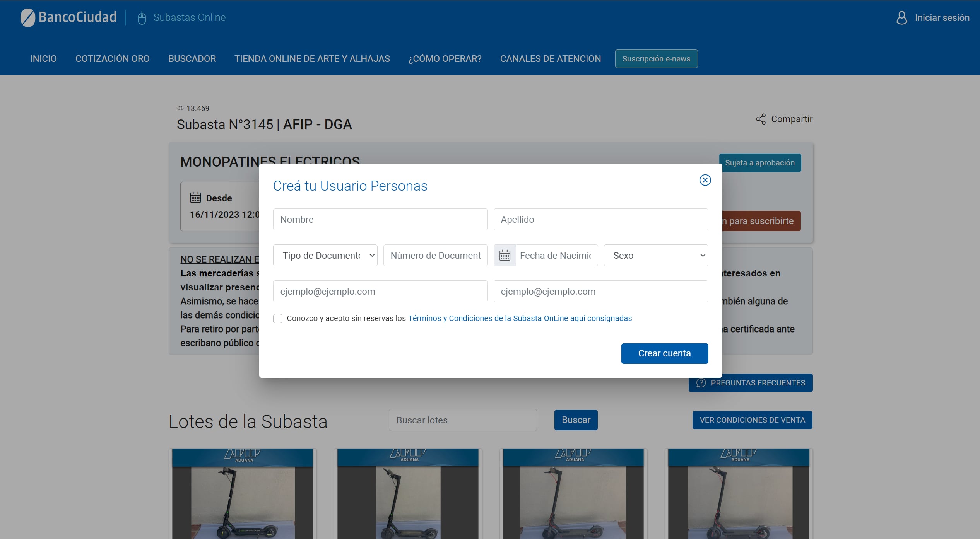Click the Suscripción e-news button
The width and height of the screenshot is (980, 539).
(656, 59)
